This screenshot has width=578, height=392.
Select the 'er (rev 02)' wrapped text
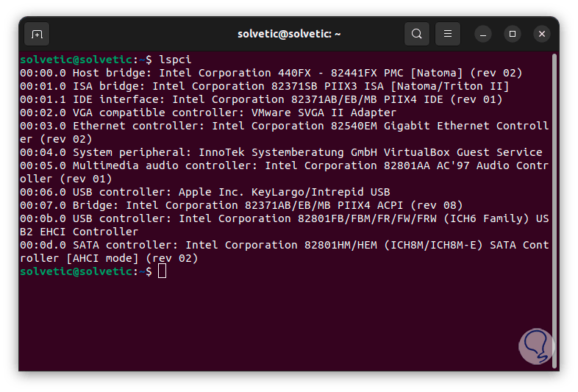56,139
